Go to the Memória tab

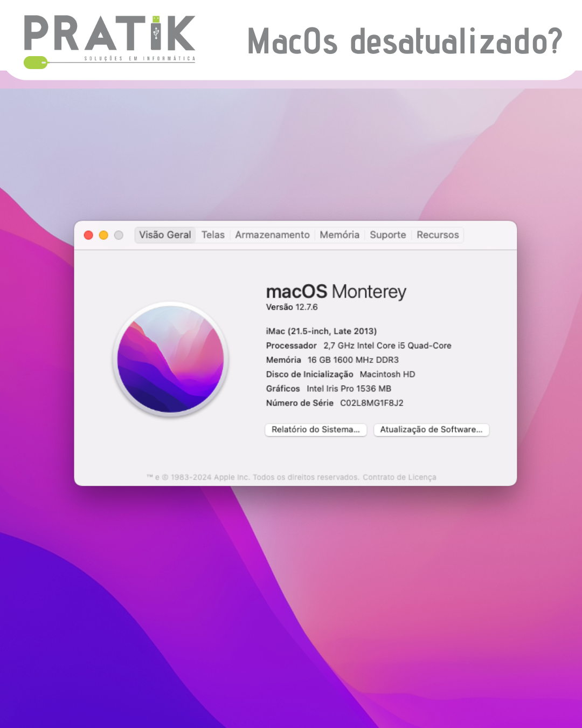(339, 235)
